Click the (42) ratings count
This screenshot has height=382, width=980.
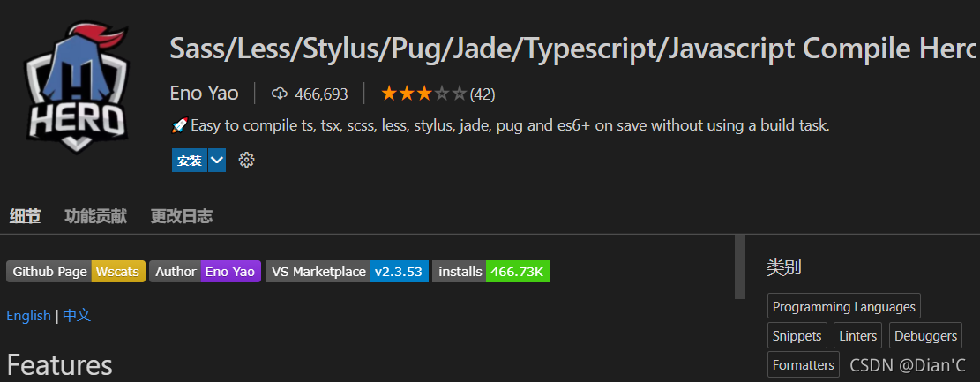(x=483, y=94)
